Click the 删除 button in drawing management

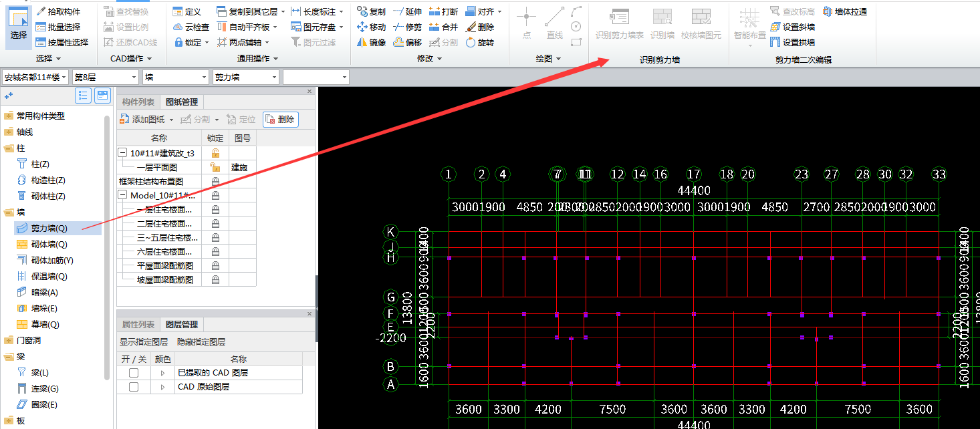(280, 120)
